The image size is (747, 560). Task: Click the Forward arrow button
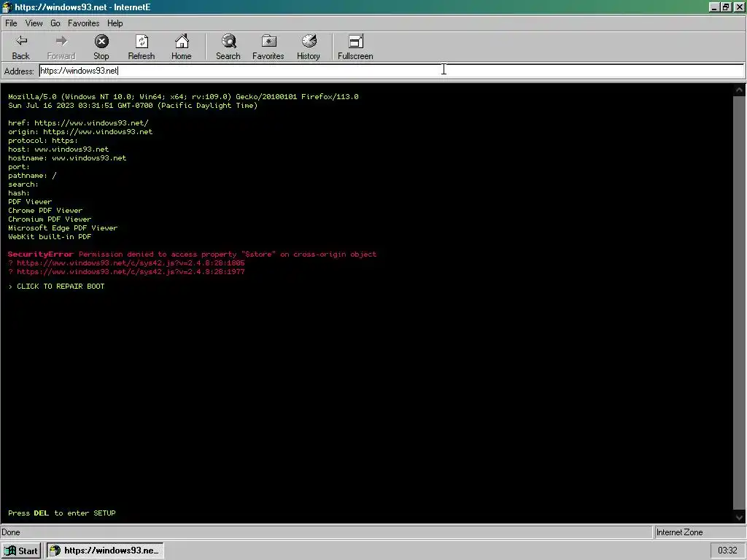(x=61, y=47)
